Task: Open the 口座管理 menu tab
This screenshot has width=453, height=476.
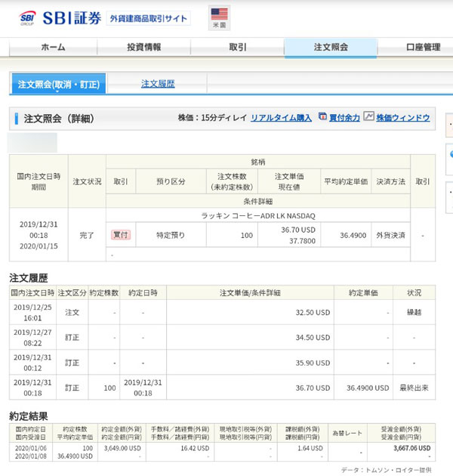Action: tap(422, 48)
